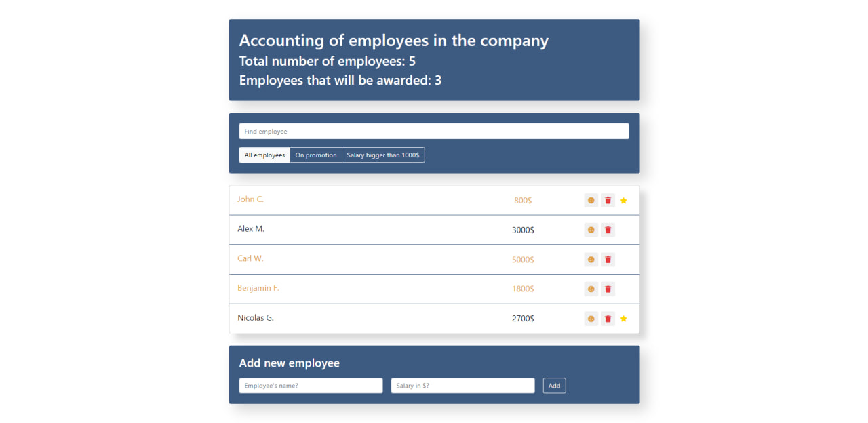Click the trash icon beside Nicolas G.
This screenshot has height=423, width=868.
608,318
